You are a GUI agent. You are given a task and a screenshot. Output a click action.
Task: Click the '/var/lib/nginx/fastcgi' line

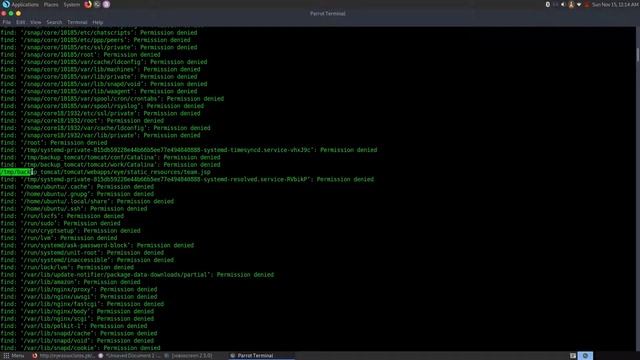[82, 304]
